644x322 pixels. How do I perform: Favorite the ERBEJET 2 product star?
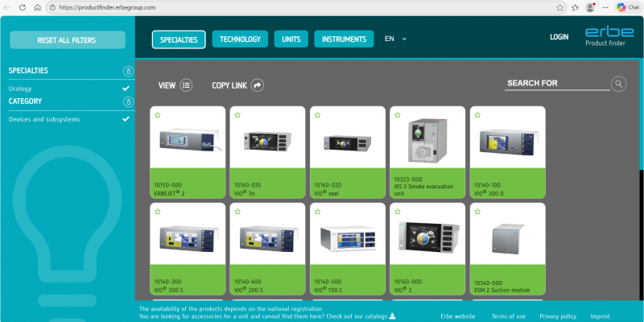(x=157, y=115)
